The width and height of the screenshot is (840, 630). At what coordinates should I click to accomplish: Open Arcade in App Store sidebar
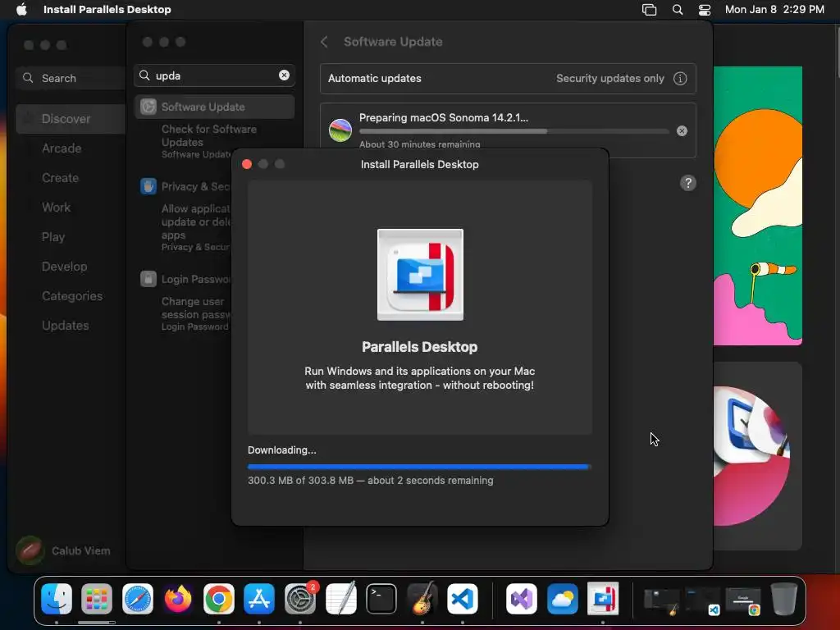62,148
